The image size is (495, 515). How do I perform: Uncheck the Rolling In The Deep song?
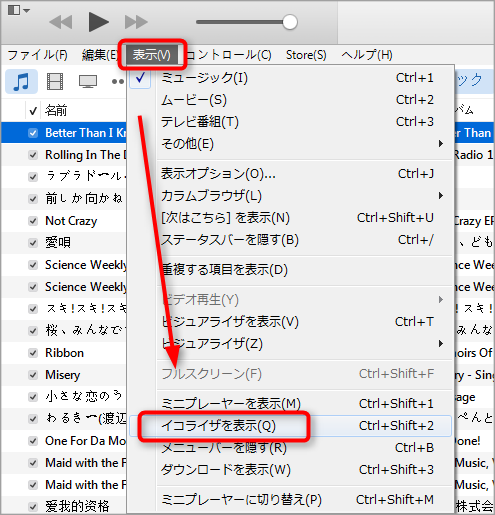tap(33, 155)
